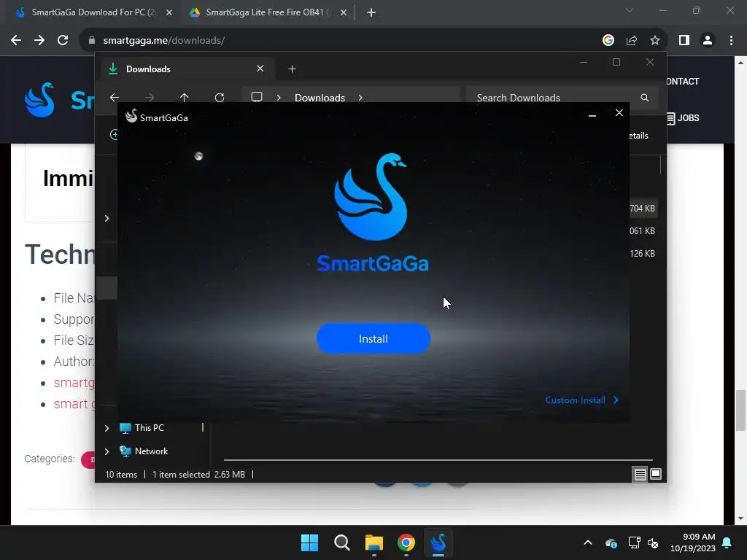Add a new File Explorer tab
This screenshot has width=747, height=560.
coord(292,69)
